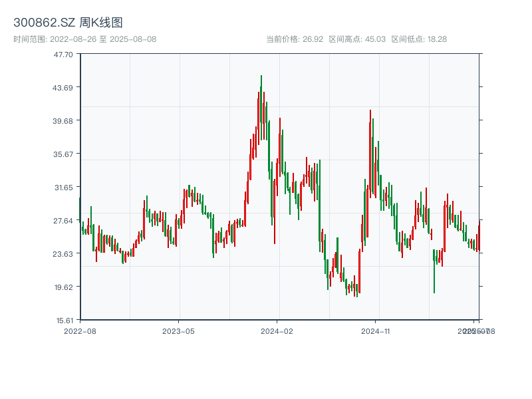
Task: Click x-axis label 2023-05
Action: [x=178, y=331]
